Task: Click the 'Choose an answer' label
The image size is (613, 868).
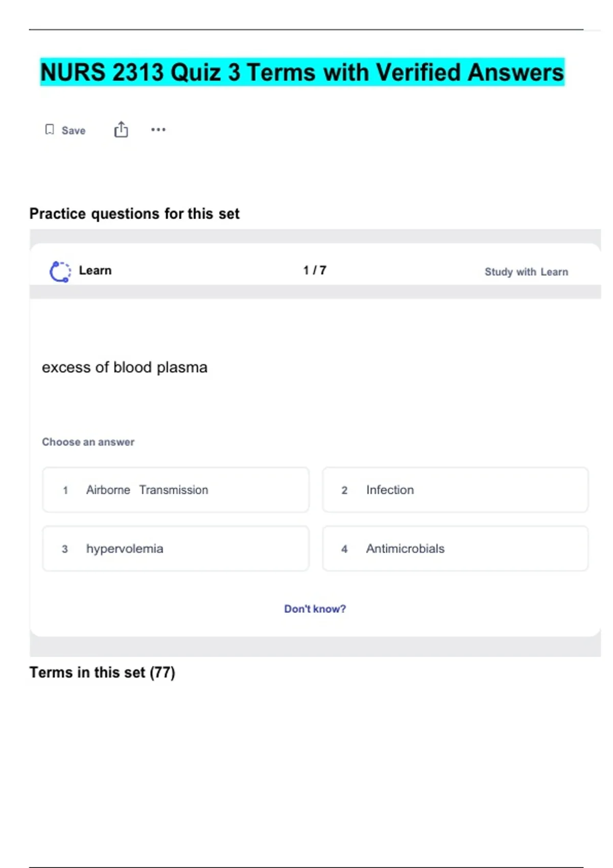Action: point(88,442)
